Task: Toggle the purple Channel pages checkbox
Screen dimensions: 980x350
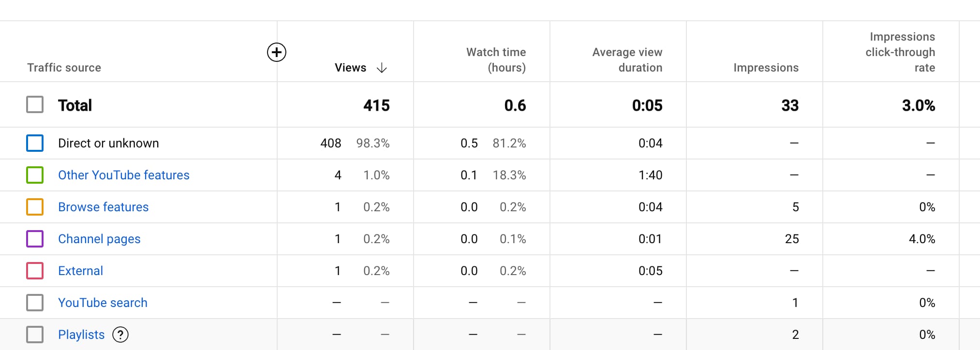Action: [x=35, y=239]
